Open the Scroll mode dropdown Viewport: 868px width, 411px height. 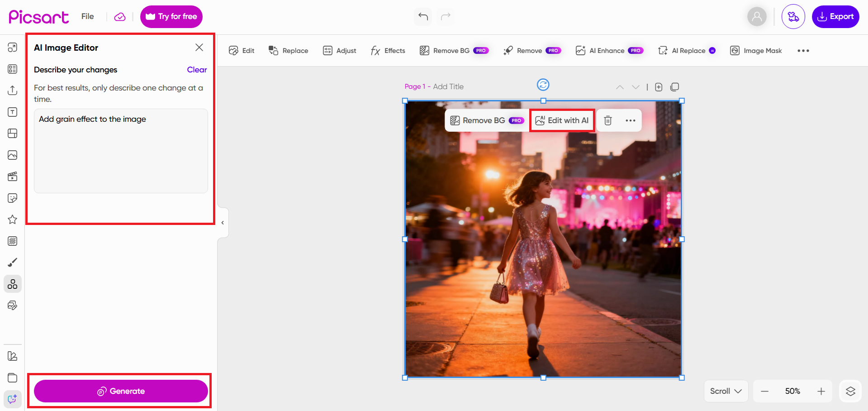point(726,391)
